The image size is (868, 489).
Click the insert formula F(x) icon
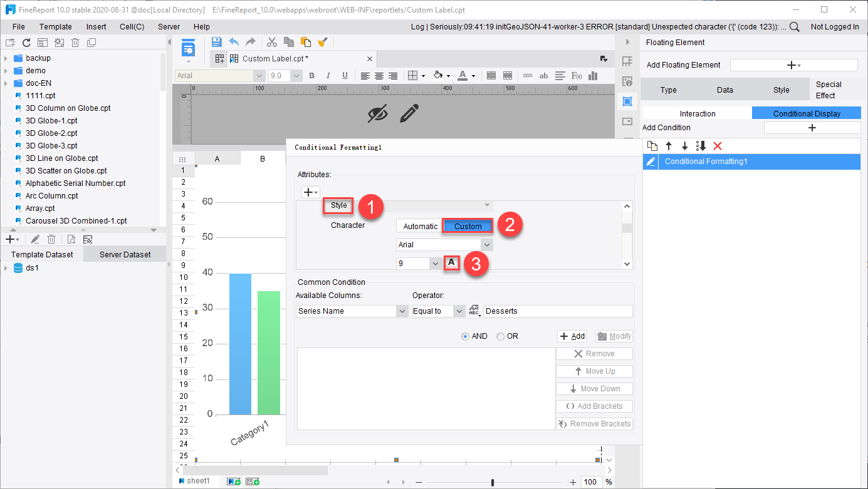click(x=575, y=76)
